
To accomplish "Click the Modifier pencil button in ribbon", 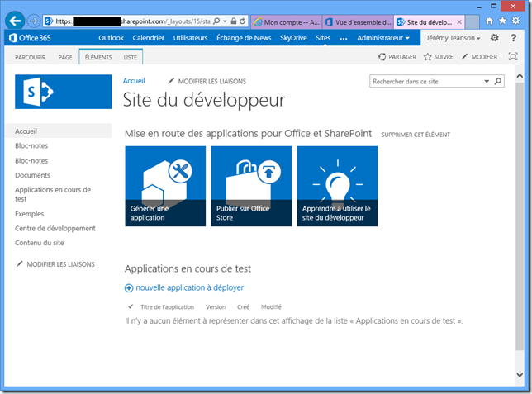I will [x=479, y=57].
